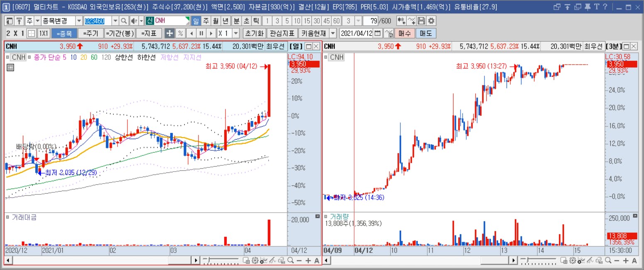The width and height of the screenshot is (644, 270).
Task: Toggle the =종목 sync button
Action: click(x=64, y=34)
